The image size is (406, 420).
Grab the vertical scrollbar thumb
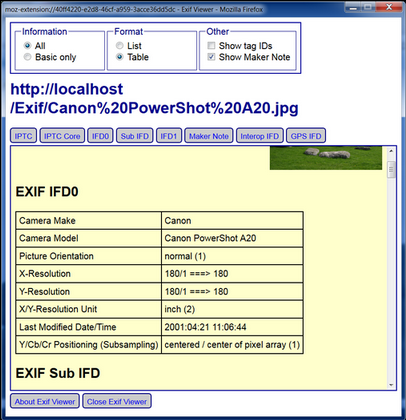(x=391, y=170)
